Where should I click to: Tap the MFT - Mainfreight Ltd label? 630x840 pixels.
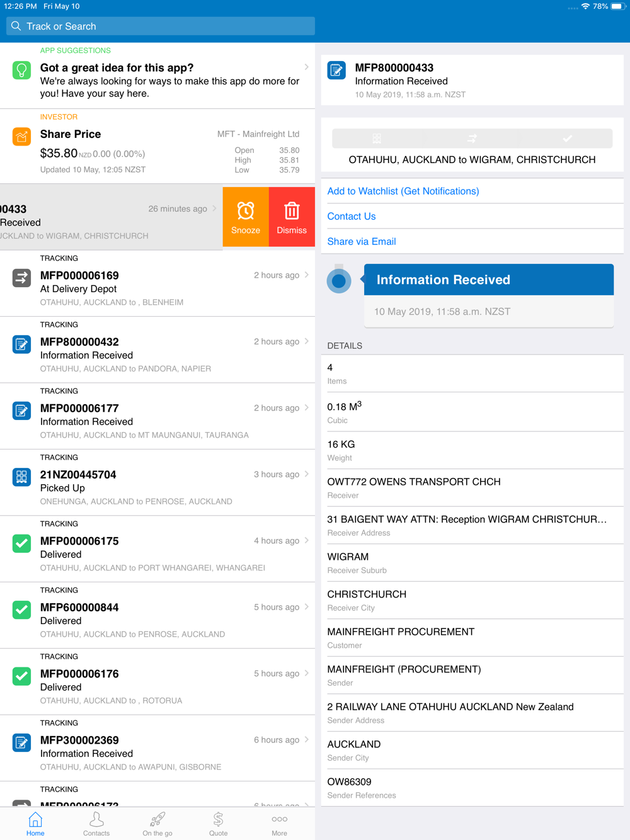point(258,134)
